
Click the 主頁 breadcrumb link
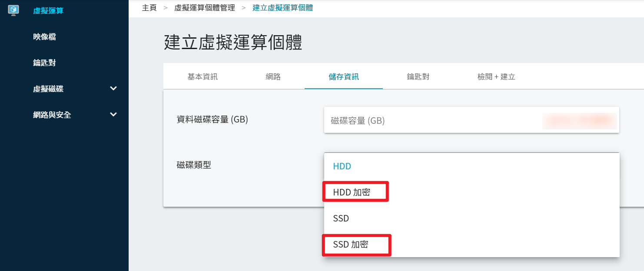click(x=149, y=8)
